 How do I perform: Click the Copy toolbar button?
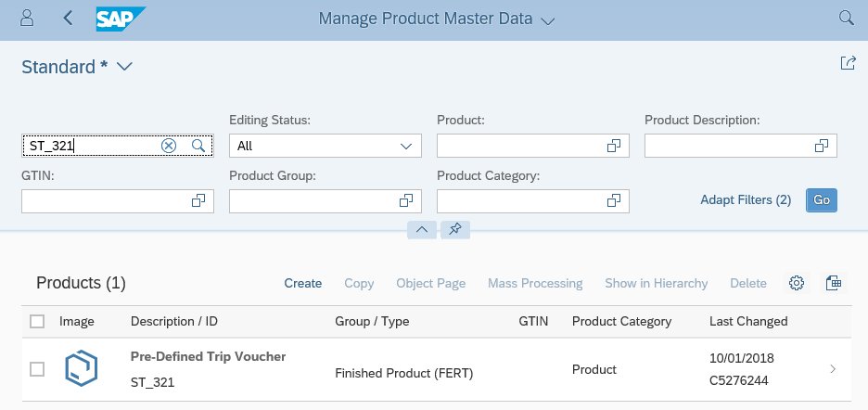359,283
